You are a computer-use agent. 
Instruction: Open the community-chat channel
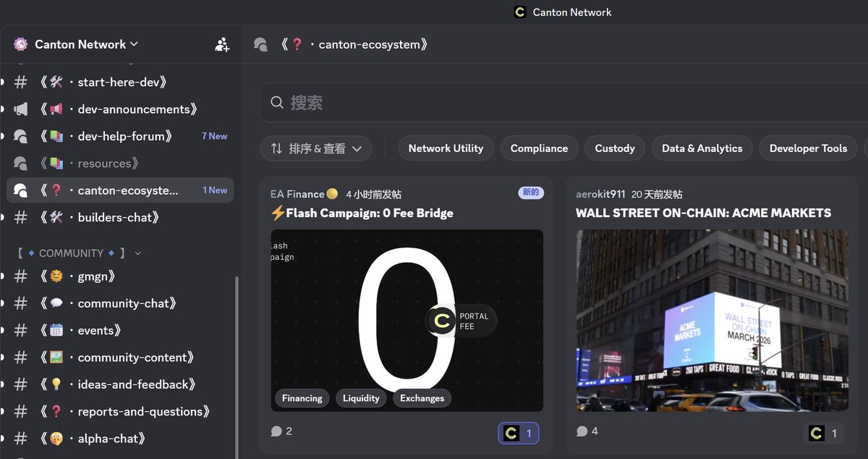pyautogui.click(x=120, y=303)
